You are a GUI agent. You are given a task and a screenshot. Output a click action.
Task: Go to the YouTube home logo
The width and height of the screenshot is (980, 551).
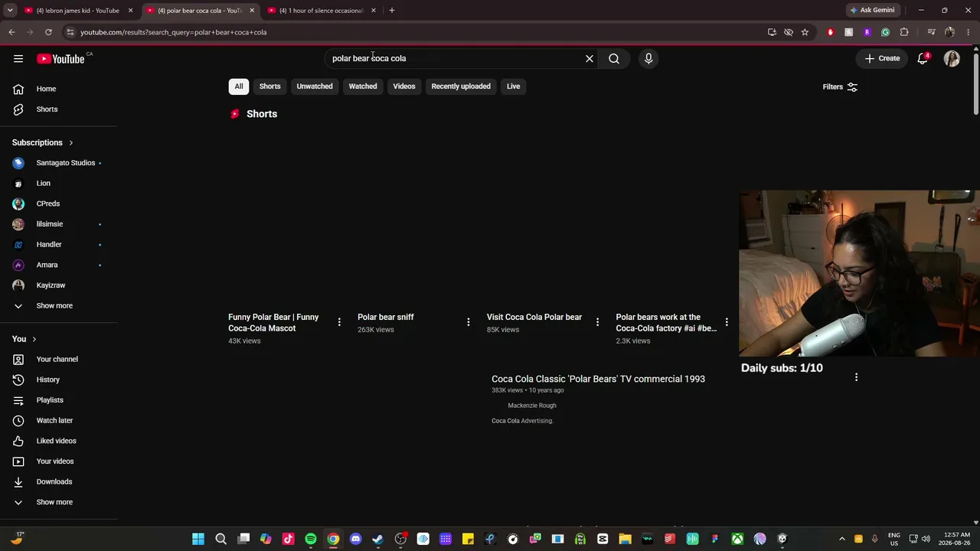point(60,59)
